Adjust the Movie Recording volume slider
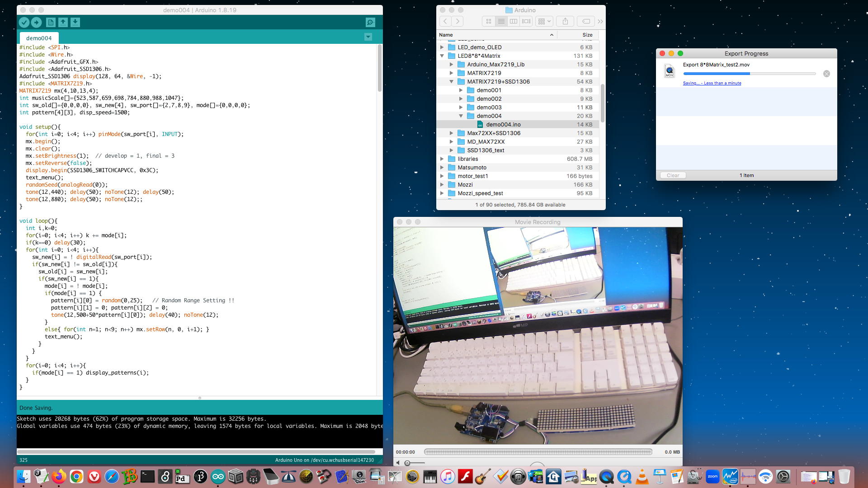This screenshot has width=868, height=488. (x=407, y=463)
